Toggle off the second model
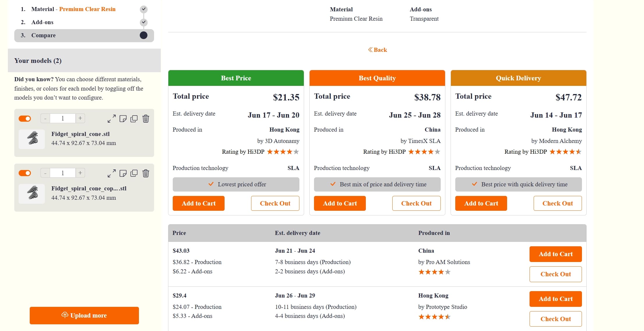The width and height of the screenshot is (644, 331). tap(25, 173)
